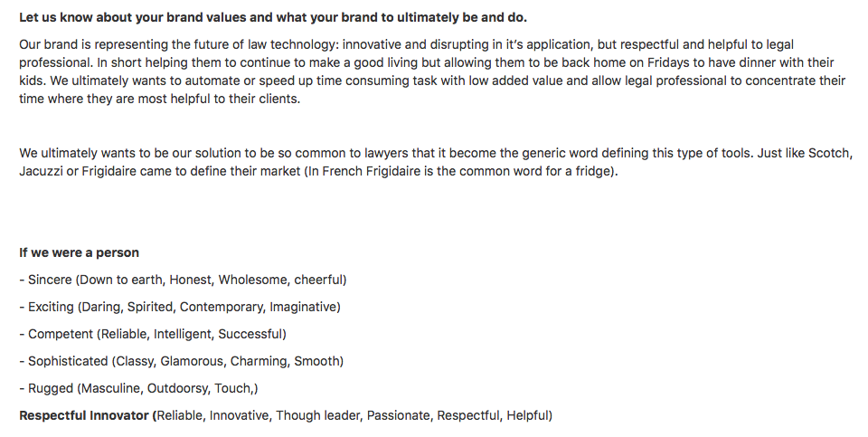Click the paragraph starting "We ultimately wants to be our solution"
The height and width of the screenshot is (437, 868).
(x=434, y=162)
